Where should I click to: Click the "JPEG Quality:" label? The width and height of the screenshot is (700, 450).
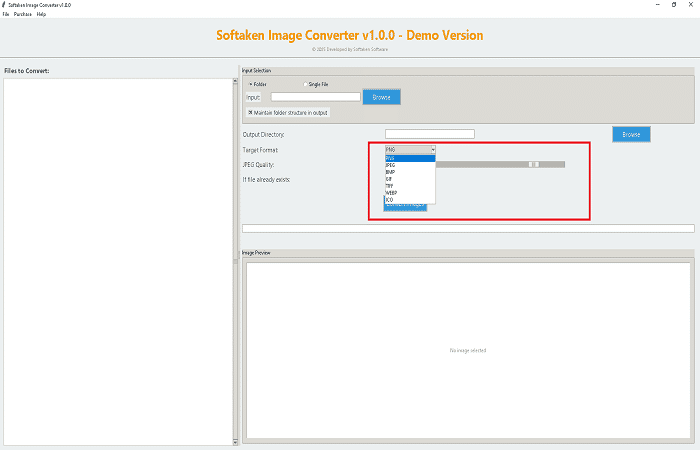258,165
